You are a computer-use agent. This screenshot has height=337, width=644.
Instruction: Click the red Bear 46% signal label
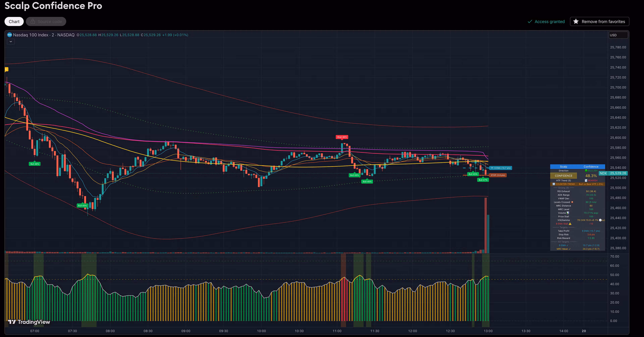[342, 137]
